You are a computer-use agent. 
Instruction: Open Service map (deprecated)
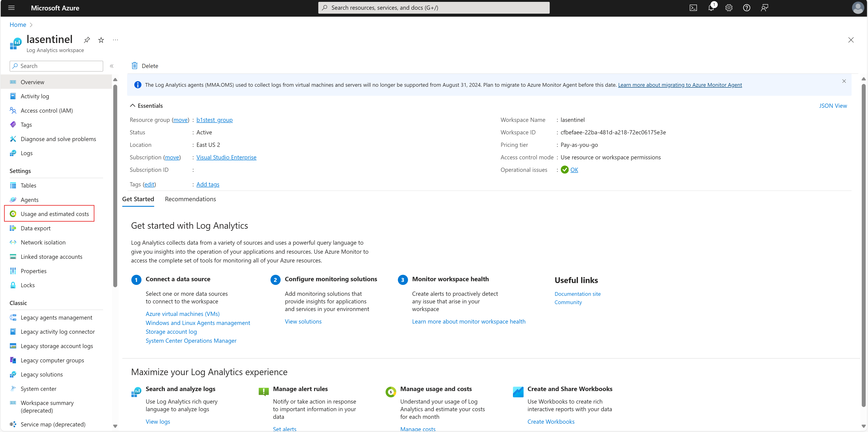(x=53, y=425)
